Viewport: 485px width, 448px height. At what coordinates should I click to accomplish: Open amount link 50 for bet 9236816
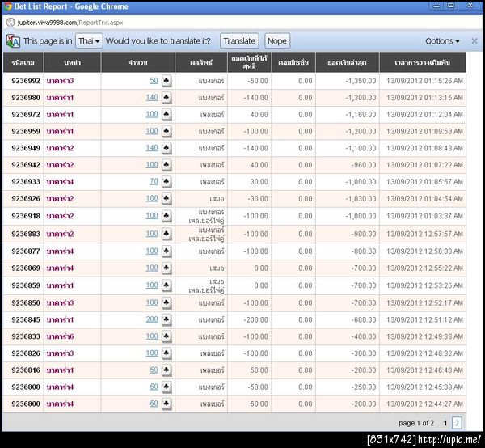point(154,370)
